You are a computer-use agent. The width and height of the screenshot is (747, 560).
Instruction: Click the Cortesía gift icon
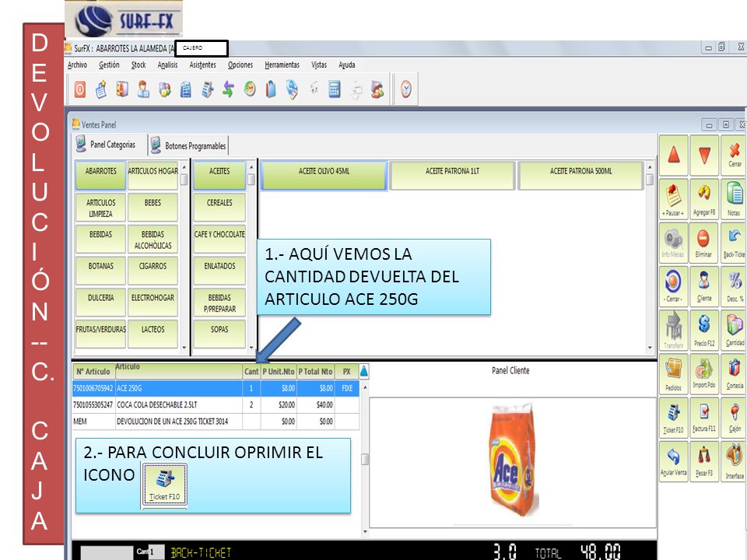tap(734, 374)
